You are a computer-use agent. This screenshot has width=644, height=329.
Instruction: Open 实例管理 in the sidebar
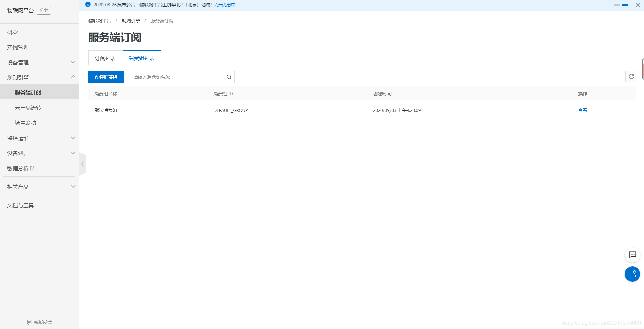(x=18, y=47)
